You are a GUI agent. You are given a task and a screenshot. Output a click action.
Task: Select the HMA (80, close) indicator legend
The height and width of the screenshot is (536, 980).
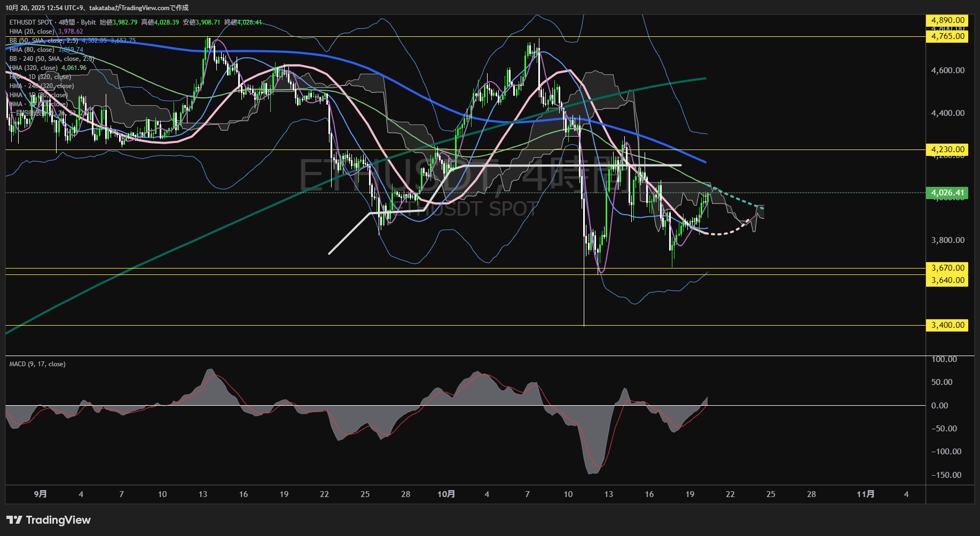pos(32,50)
